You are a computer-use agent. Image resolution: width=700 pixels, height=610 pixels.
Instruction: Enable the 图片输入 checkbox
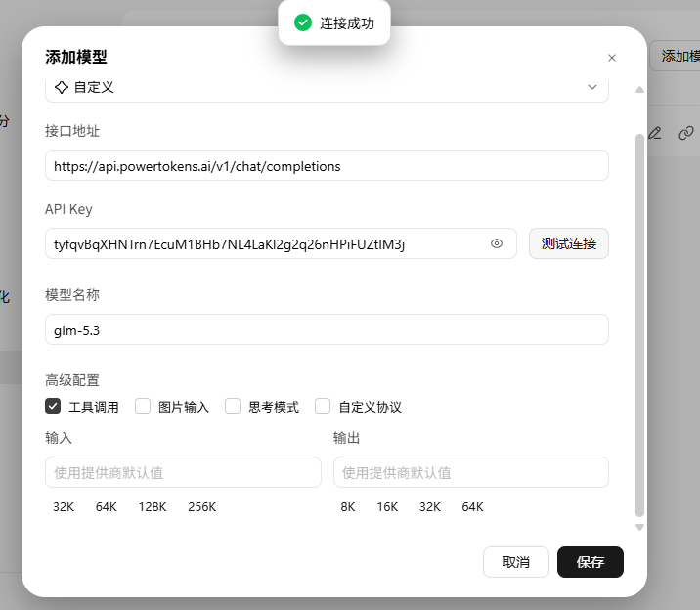point(143,406)
